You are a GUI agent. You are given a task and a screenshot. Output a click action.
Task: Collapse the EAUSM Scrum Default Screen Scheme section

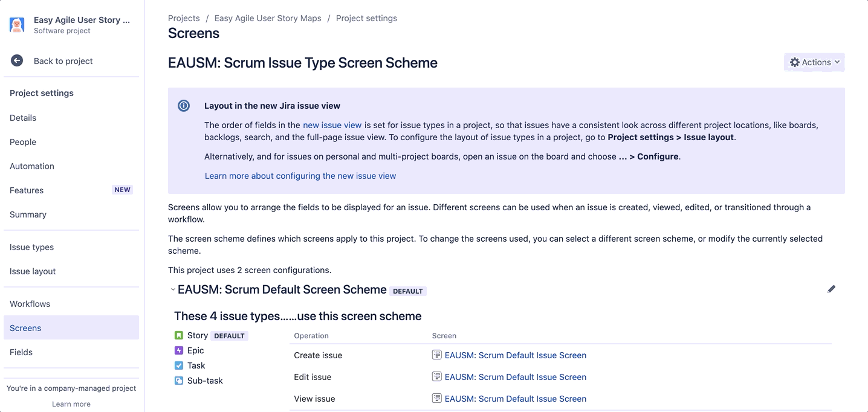point(173,290)
